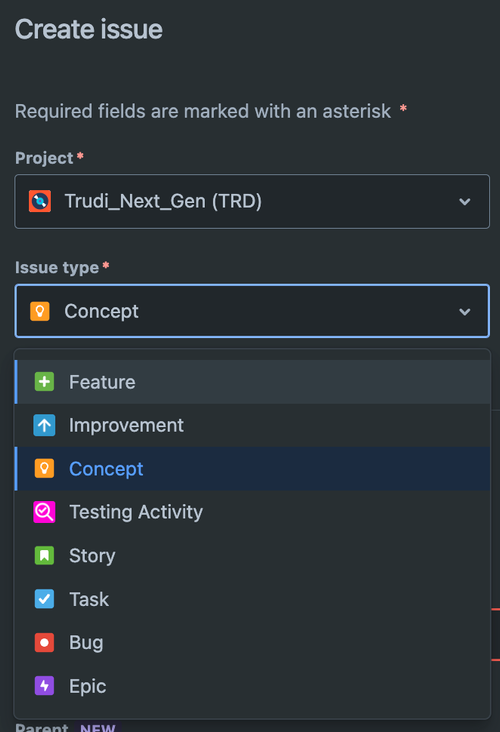Click the green bookmark Story icon

44,556
